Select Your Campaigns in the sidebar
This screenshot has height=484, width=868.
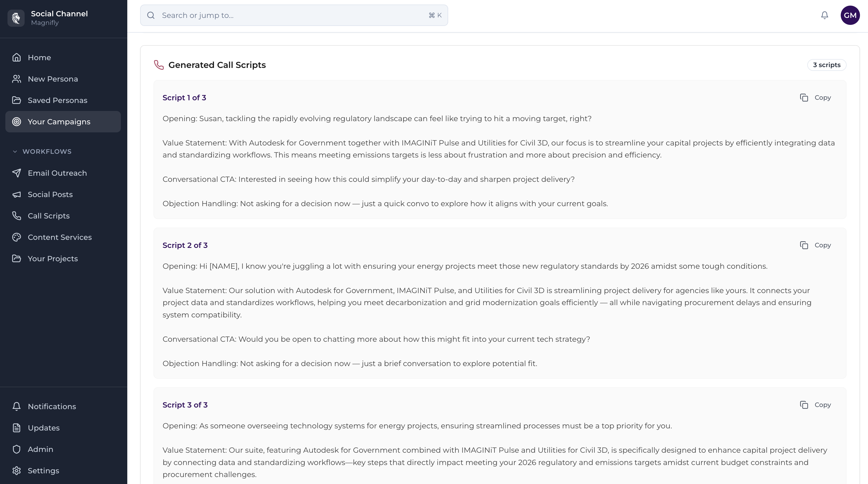tap(59, 122)
